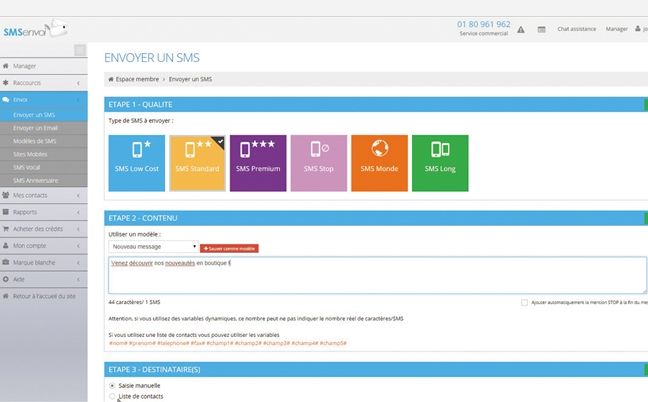Select the SMS Long tile
Image resolution: width=648 pixels, height=402 pixels.
point(440,163)
